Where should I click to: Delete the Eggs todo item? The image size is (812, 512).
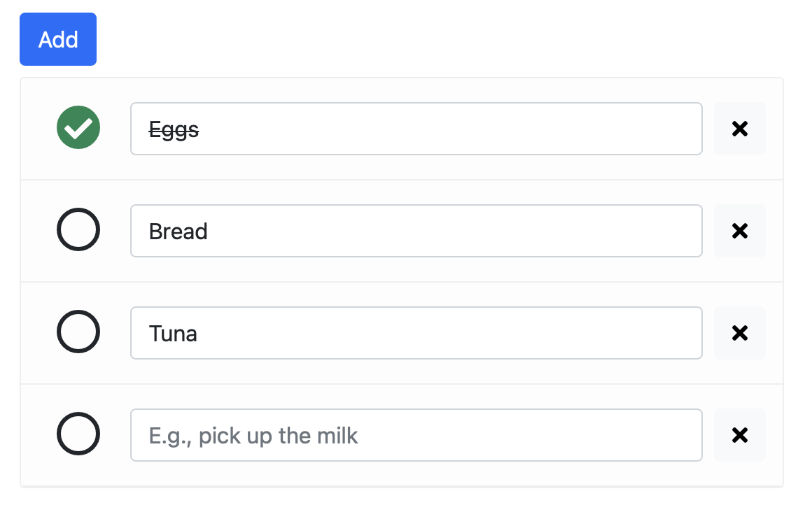pyautogui.click(x=739, y=129)
